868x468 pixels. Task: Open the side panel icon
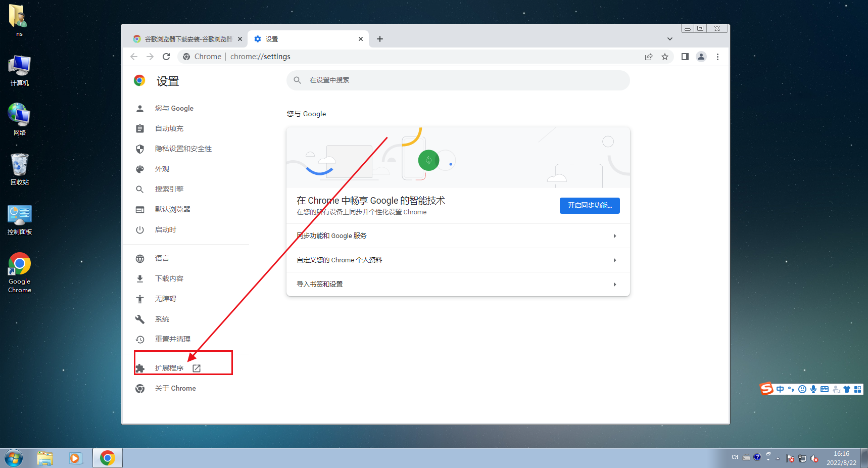point(685,57)
